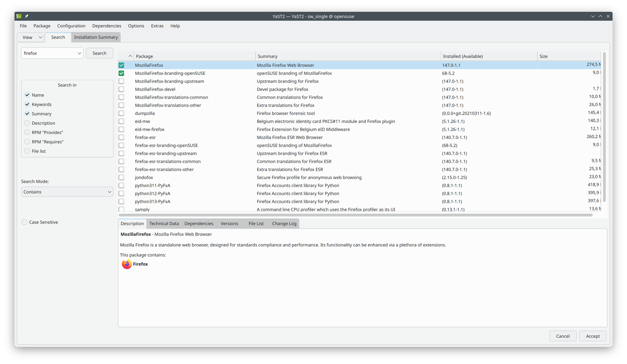The height and width of the screenshot is (364, 627).
Task: Click the sort arrow column header
Action: 130,56
